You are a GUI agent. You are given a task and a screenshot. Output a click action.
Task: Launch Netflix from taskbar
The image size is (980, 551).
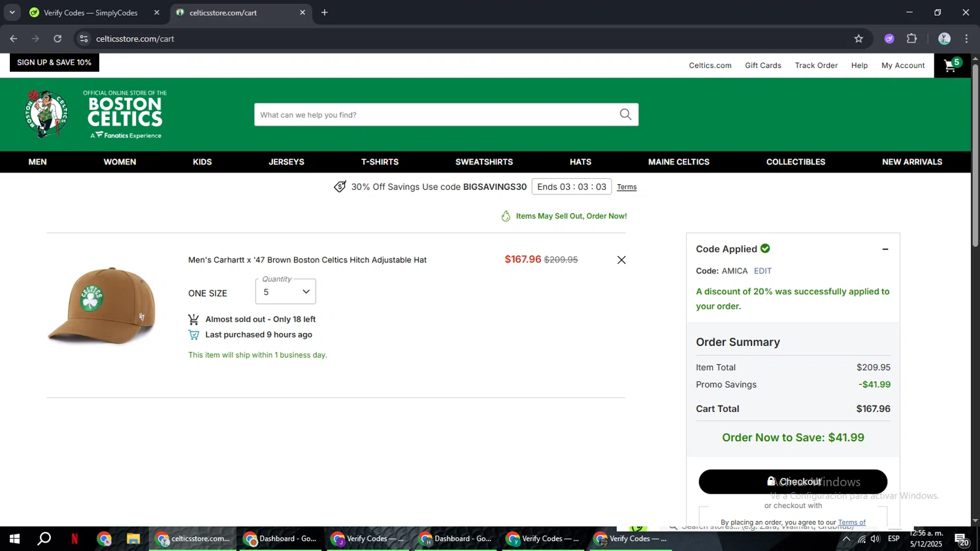click(74, 539)
